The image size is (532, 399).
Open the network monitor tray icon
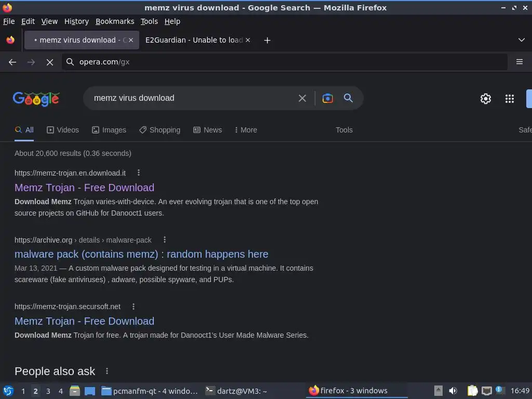[x=486, y=391]
